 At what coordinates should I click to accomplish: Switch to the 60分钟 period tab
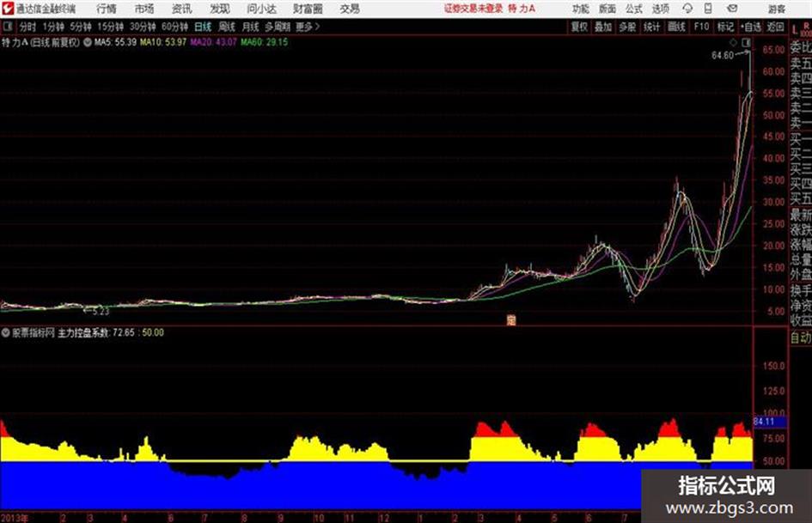175,27
